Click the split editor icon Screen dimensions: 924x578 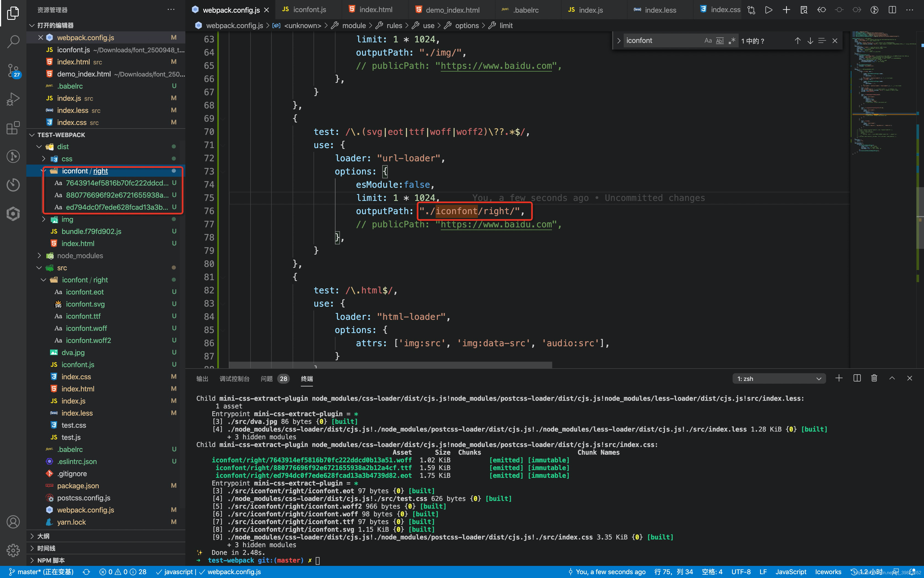(892, 10)
